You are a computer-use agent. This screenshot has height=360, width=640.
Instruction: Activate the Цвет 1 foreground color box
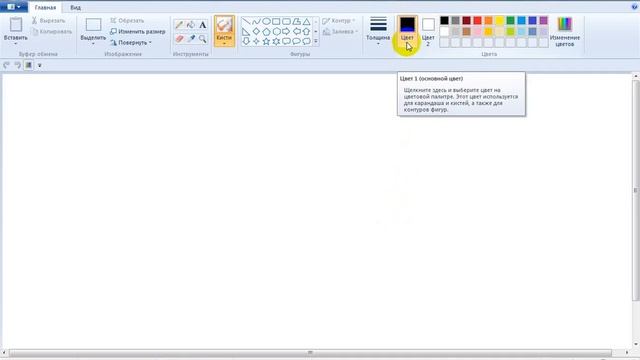pyautogui.click(x=407, y=31)
